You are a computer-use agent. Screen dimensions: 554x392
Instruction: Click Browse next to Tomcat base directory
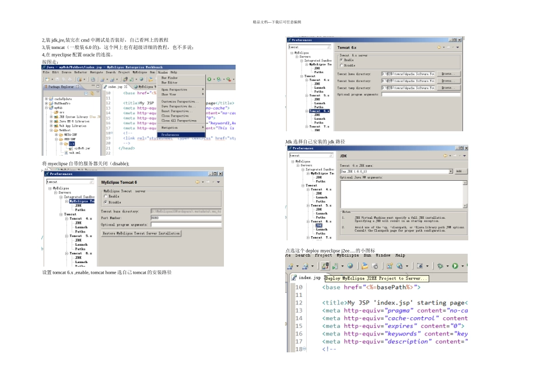pos(448,81)
